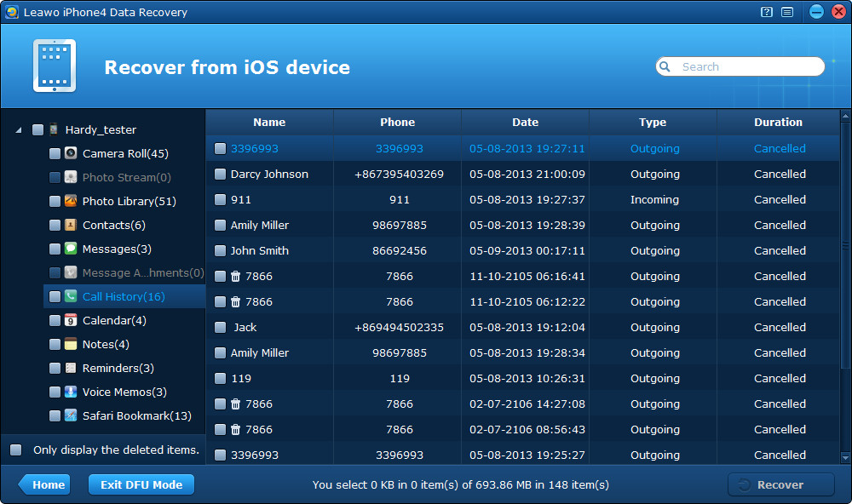Open the help question mark icon
852x504 pixels.
[767, 12]
